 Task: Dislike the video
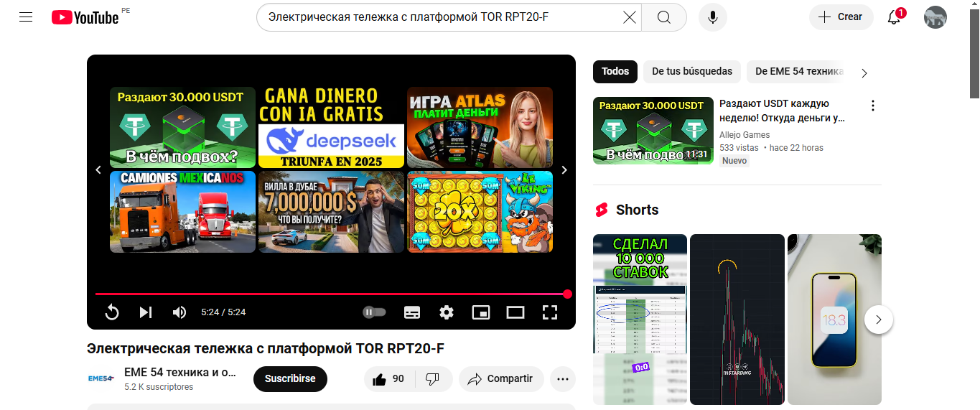pos(433,379)
